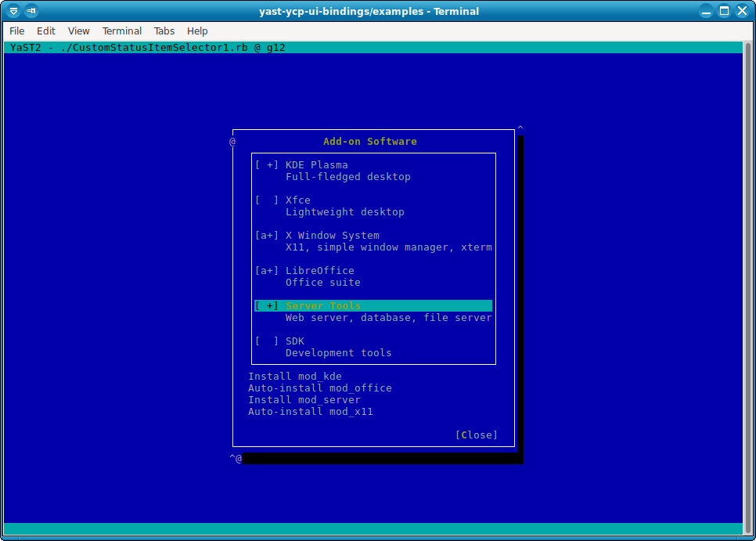
Task: Open the File menu
Action: pyautogui.click(x=16, y=31)
